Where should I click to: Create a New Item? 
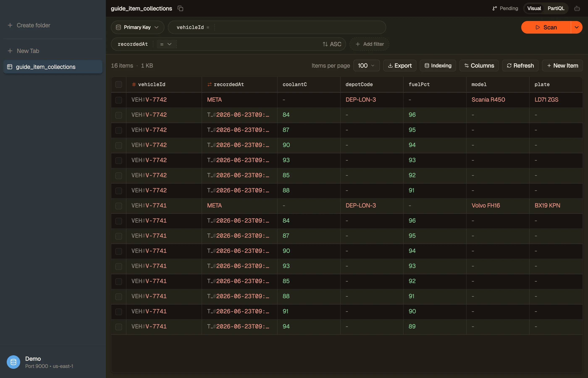(562, 66)
